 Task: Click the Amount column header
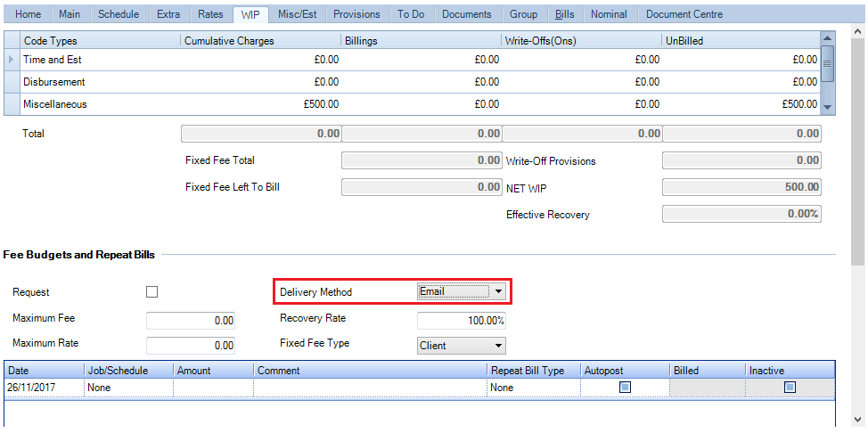click(214, 371)
